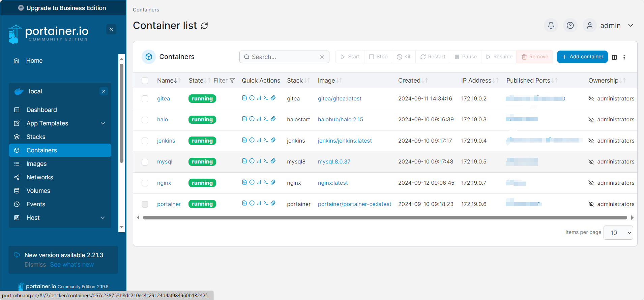The width and height of the screenshot is (644, 300).
Task: Click See what's new link
Action: (x=72, y=265)
